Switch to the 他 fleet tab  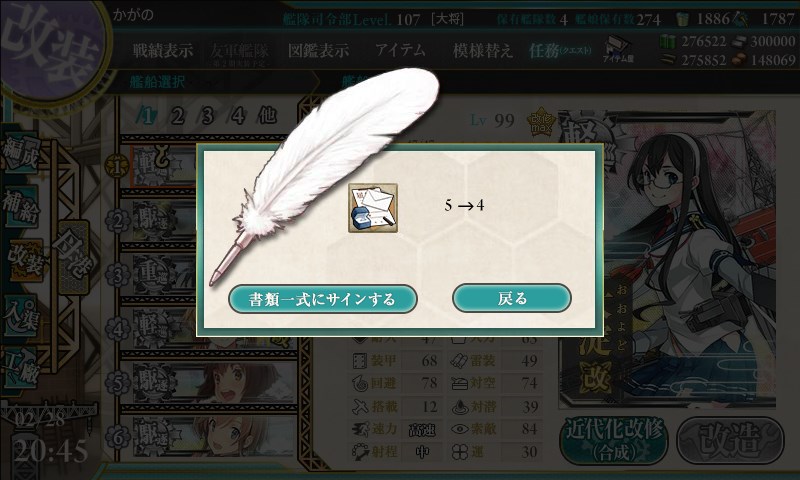click(x=267, y=116)
